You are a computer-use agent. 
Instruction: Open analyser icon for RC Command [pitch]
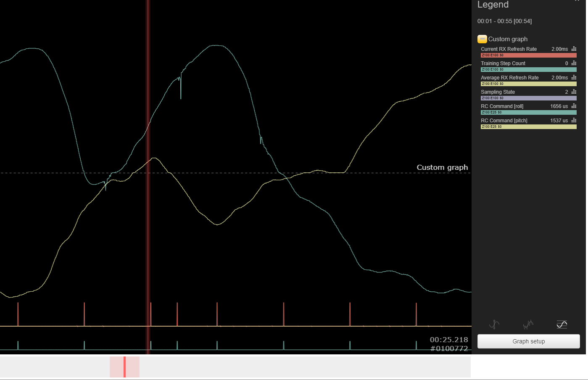574,121
